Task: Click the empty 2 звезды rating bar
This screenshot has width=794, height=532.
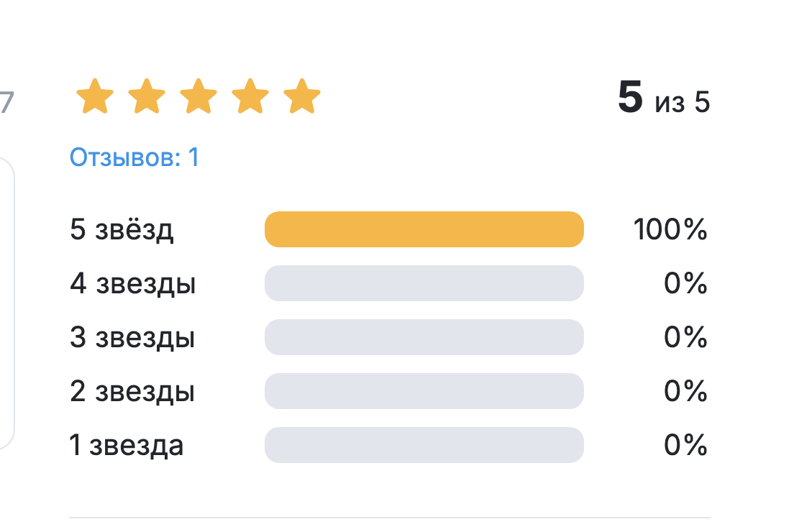Action: [424, 391]
